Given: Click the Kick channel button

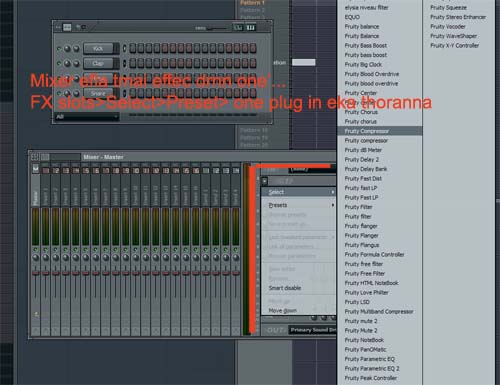Looking at the screenshot, I should (98, 49).
